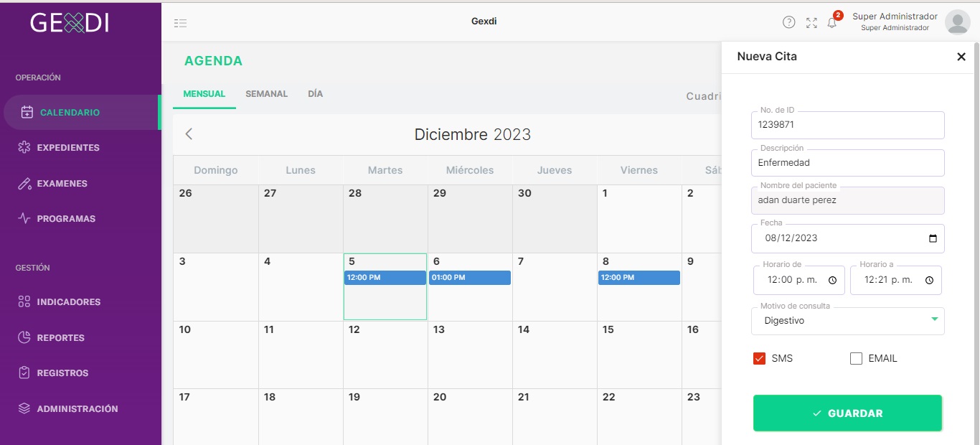Open help via question mark icon

tap(788, 22)
